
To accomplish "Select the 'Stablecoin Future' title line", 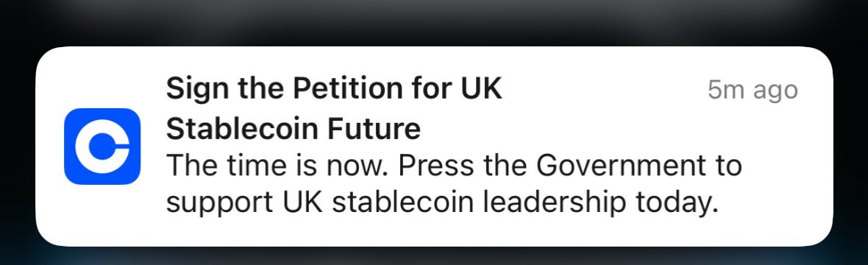I will pos(294,129).
